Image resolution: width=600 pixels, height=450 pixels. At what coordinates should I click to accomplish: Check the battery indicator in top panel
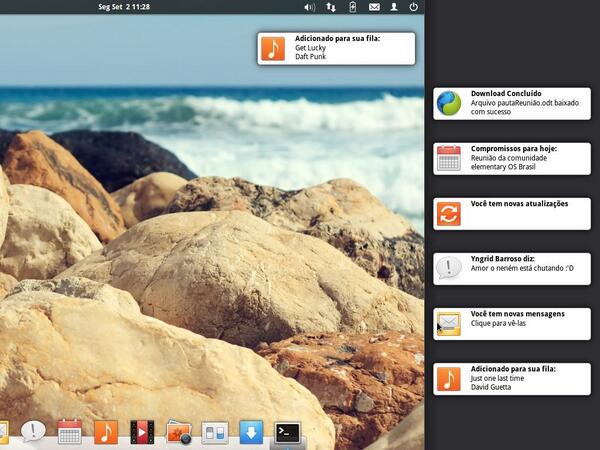[352, 7]
